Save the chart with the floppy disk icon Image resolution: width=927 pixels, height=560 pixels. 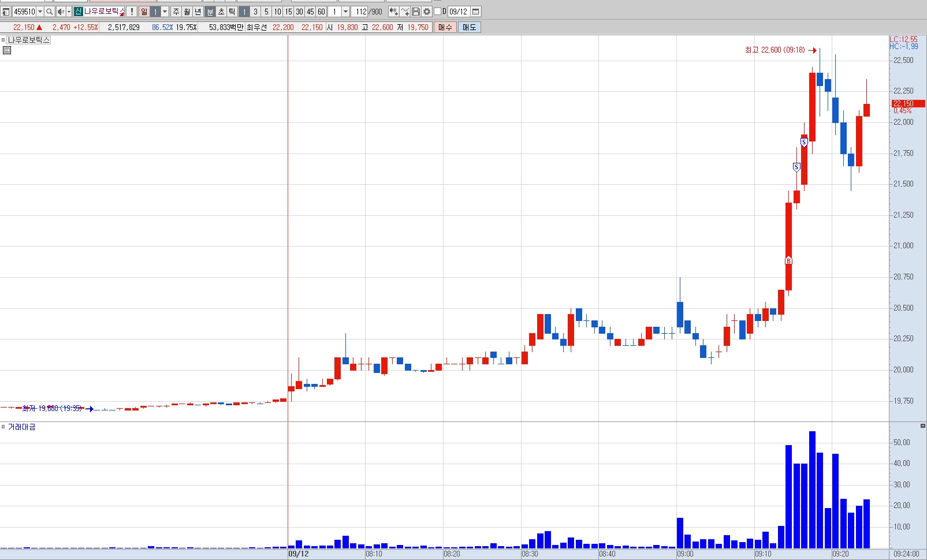coord(416,12)
